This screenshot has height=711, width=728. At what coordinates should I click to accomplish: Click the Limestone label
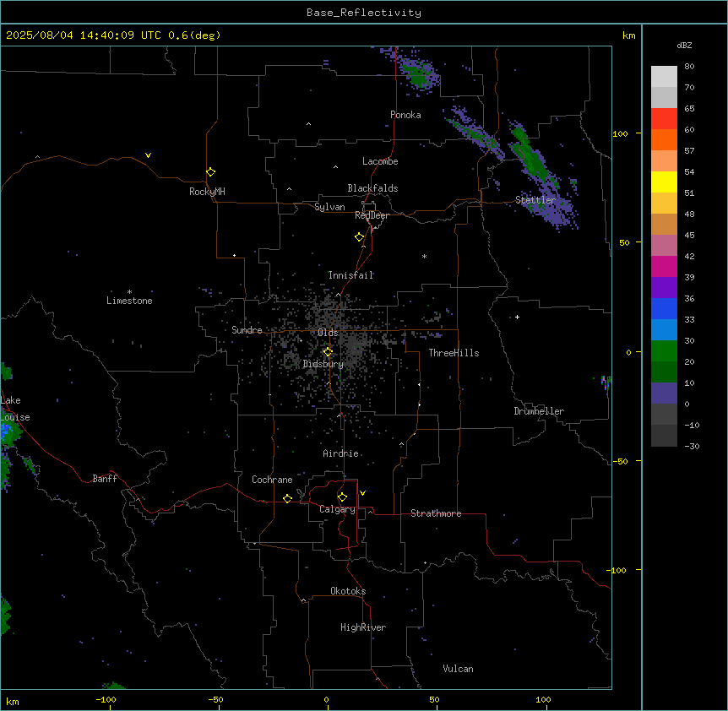coord(129,301)
